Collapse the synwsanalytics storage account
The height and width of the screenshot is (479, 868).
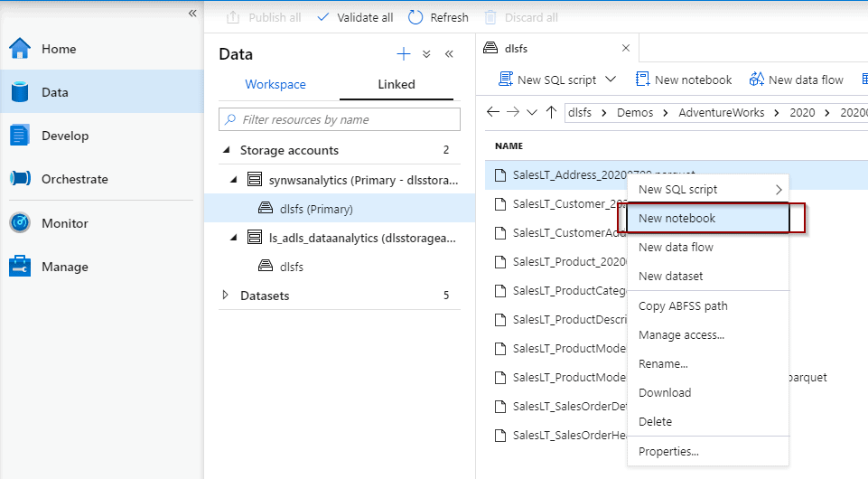[x=234, y=180]
